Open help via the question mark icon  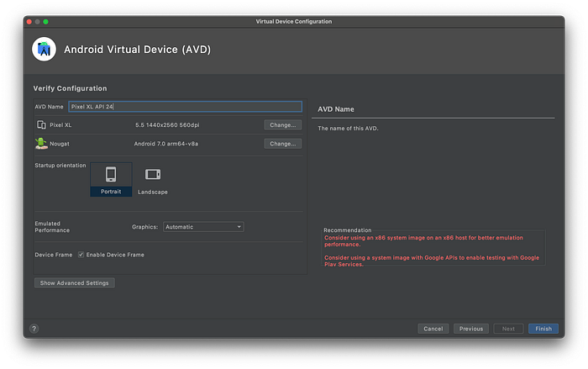(34, 329)
